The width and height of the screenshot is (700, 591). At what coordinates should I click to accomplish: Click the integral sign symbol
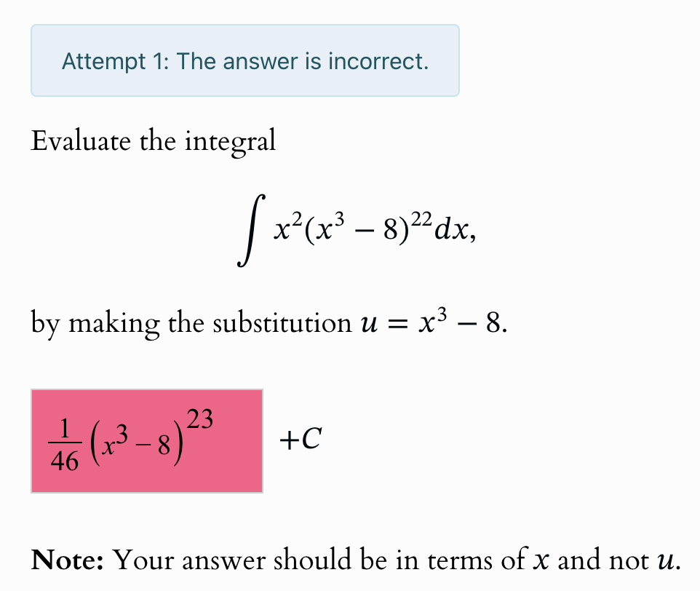click(251, 230)
